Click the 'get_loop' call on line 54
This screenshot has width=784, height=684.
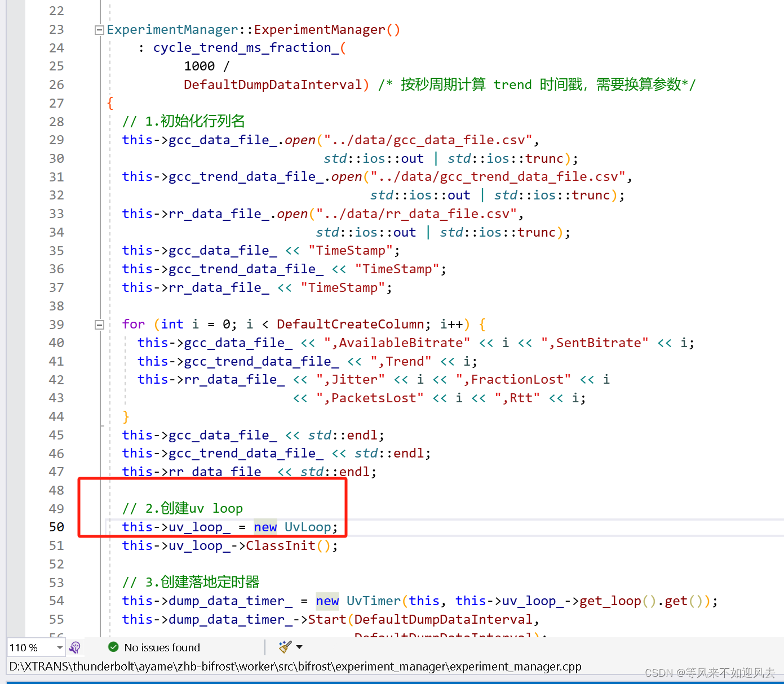[610, 601]
